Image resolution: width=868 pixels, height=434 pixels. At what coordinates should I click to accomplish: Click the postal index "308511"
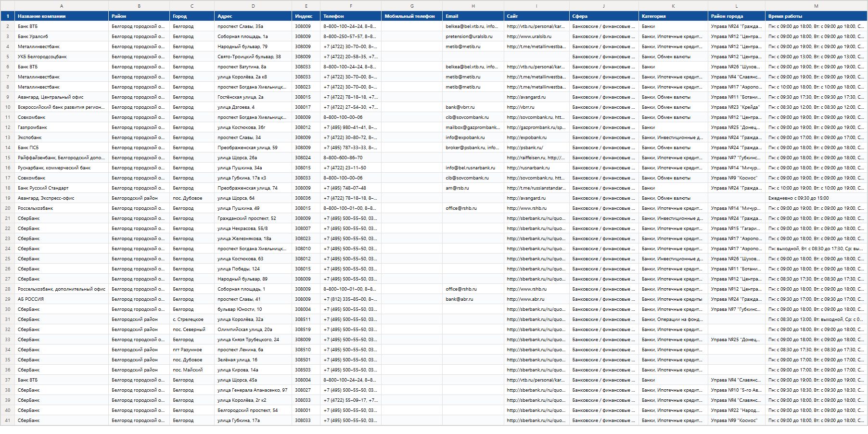(x=306, y=319)
